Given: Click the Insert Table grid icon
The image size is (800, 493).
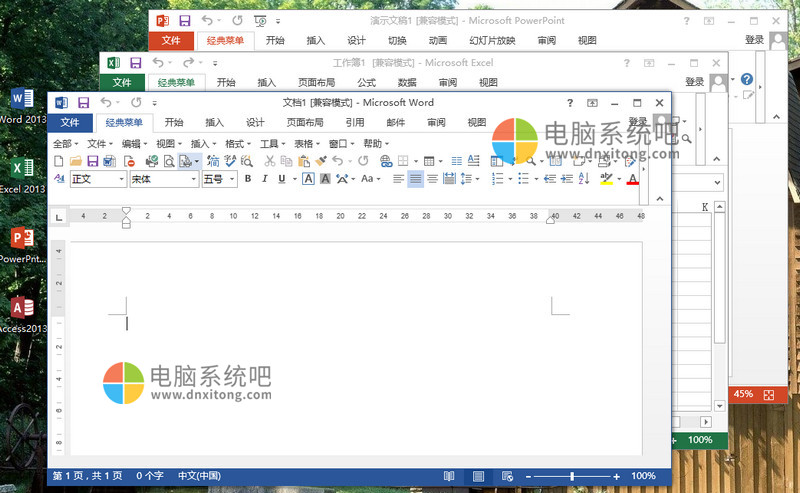Looking at the screenshot, I should pos(429,161).
